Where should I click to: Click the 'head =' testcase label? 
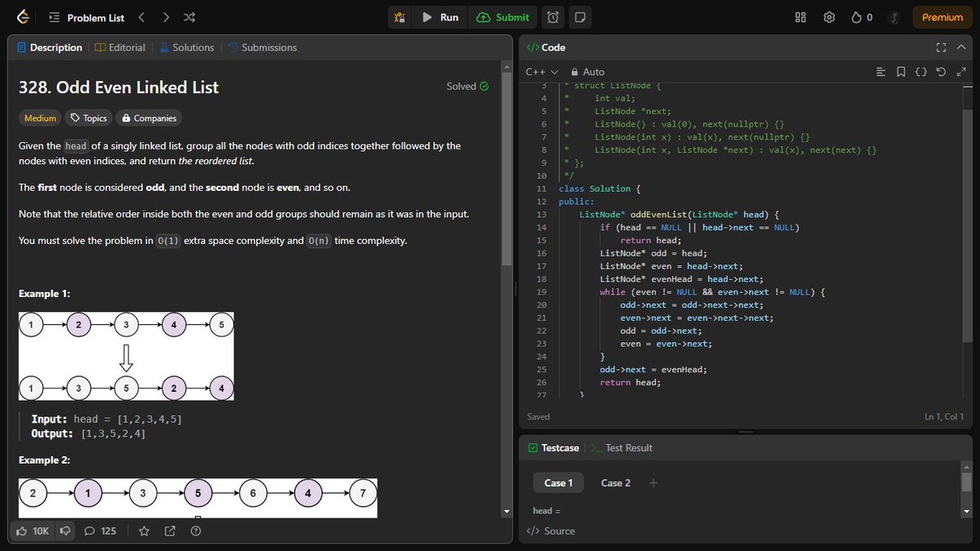click(x=546, y=510)
